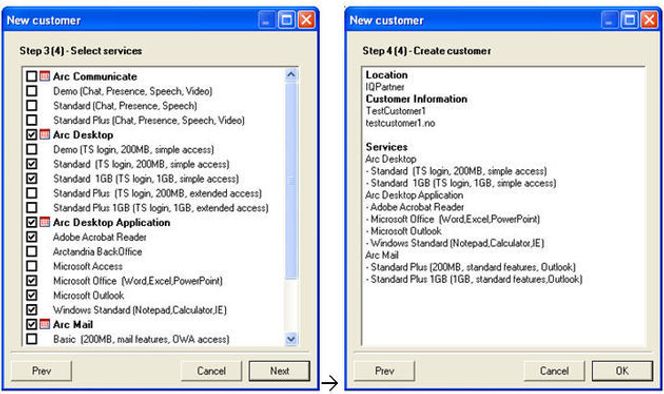Screen dimensions: 664x394
Task: Click Cancel in the Step 4 window
Action: (554, 371)
